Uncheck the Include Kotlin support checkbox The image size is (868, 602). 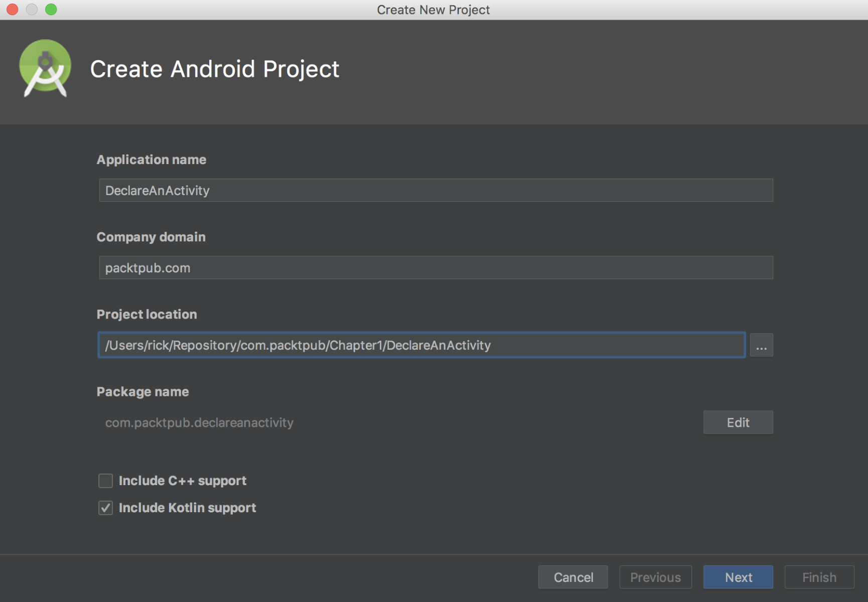(x=105, y=508)
